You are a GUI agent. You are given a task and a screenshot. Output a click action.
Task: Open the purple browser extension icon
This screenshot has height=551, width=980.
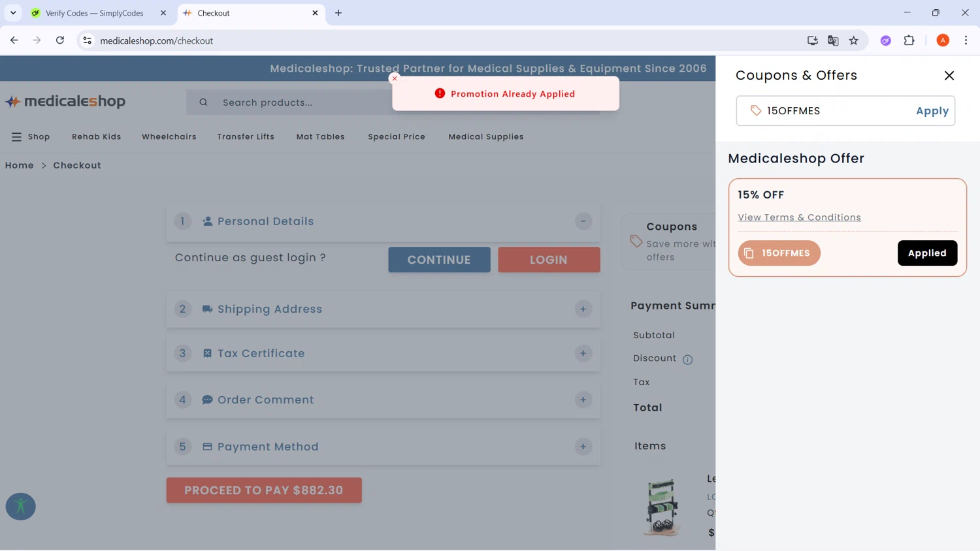(886, 40)
